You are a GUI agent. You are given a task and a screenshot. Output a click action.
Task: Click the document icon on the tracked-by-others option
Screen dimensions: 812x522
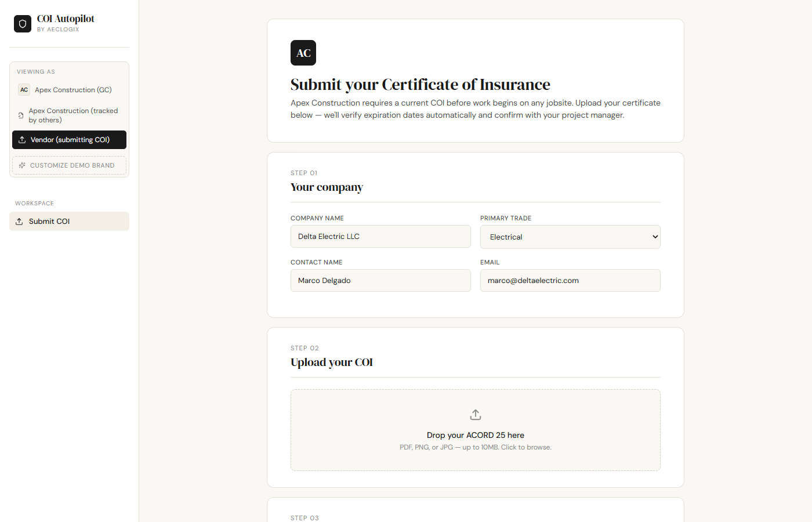(22, 115)
